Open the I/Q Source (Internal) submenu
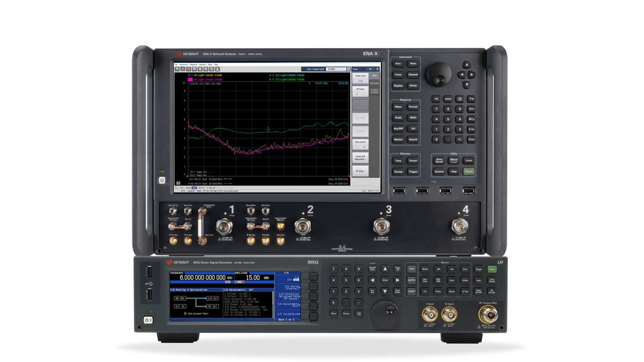 pyautogui.click(x=290, y=287)
